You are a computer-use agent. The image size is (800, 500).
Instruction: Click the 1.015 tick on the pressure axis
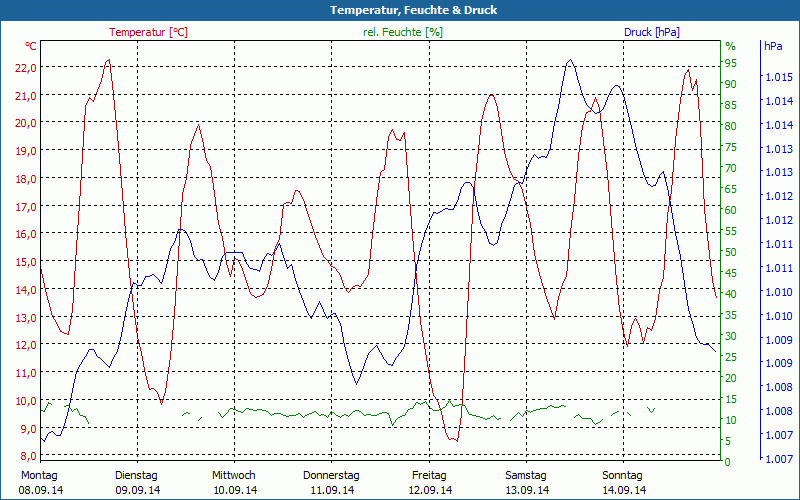[778, 77]
